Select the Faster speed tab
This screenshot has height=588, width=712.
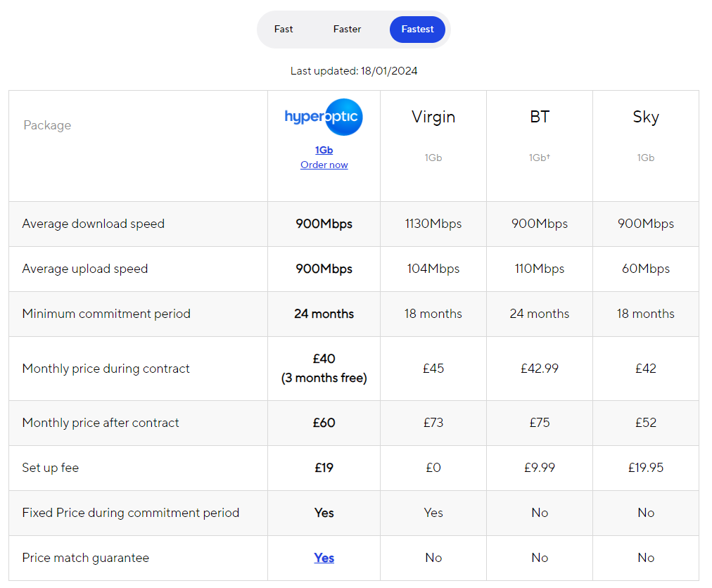(x=347, y=29)
